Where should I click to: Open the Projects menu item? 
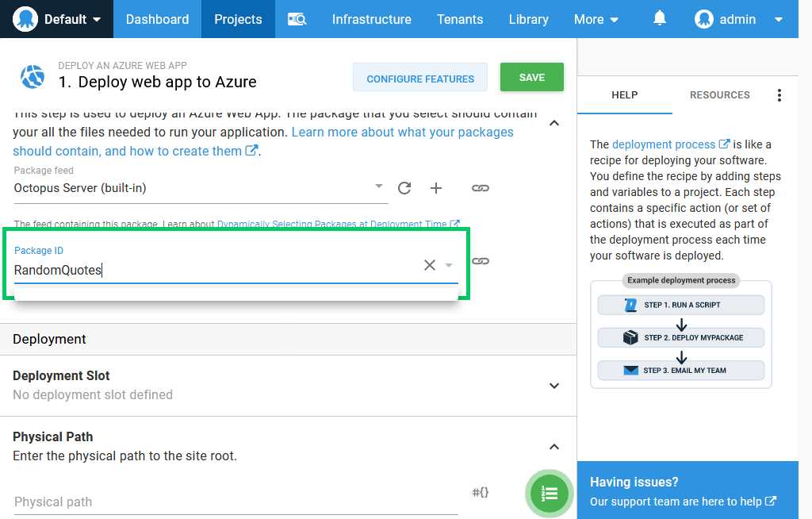[238, 19]
